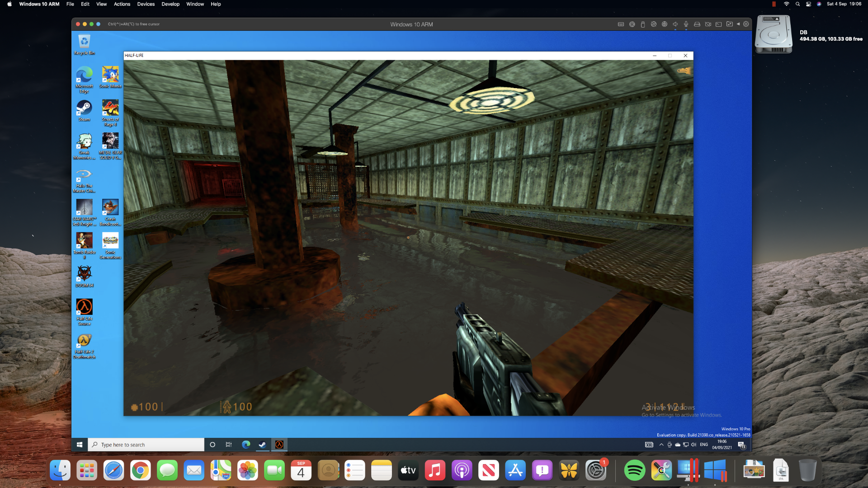Open the taskbar clock showing 19:06
868x488 pixels.
[722, 445]
